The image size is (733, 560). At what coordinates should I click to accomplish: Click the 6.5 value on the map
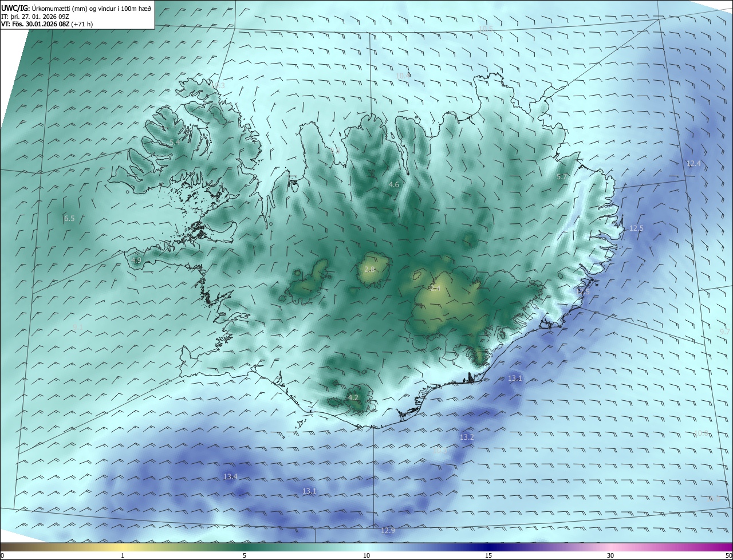point(69,218)
